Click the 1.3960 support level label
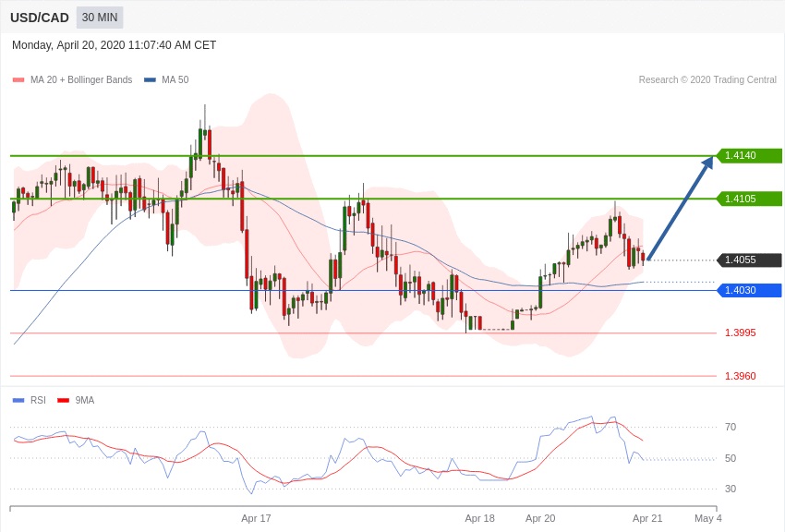785x532 pixels. tap(741, 376)
